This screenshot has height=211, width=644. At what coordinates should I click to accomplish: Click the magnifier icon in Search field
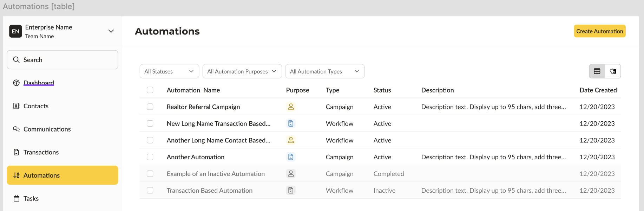point(16,60)
